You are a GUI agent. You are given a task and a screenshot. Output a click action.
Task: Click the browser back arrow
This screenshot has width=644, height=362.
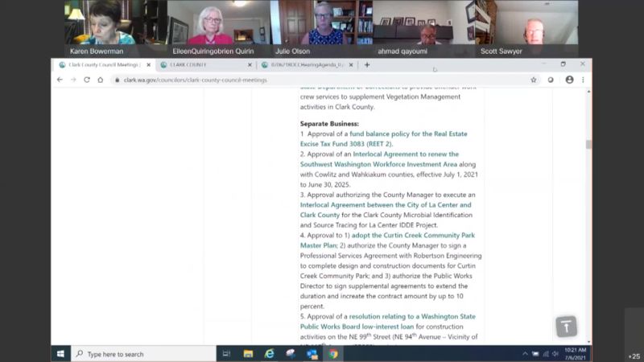point(60,80)
